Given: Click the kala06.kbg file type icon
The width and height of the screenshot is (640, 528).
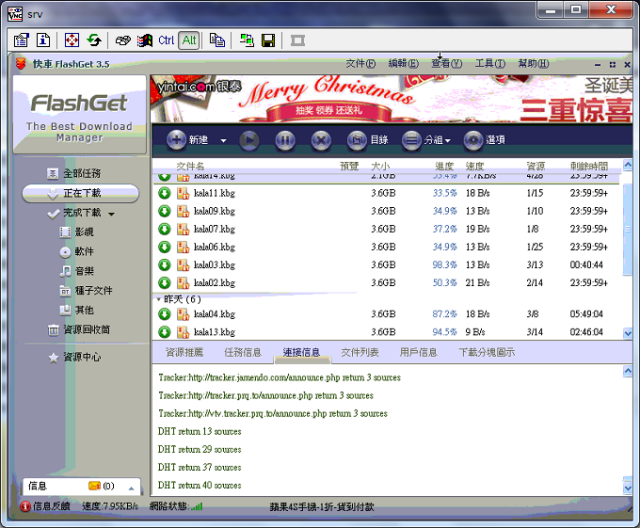Looking at the screenshot, I should [183, 247].
